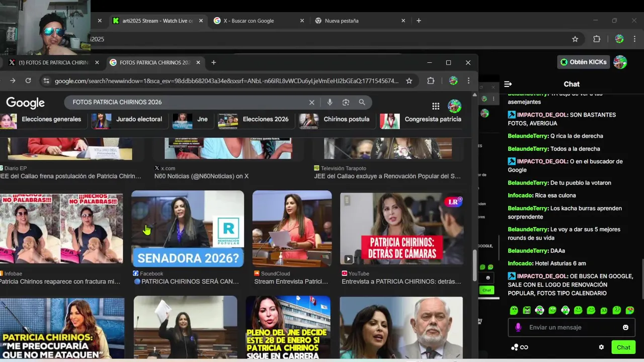Collapse the Kick chat panel icon
This screenshot has height=362, width=644.
[x=508, y=84]
